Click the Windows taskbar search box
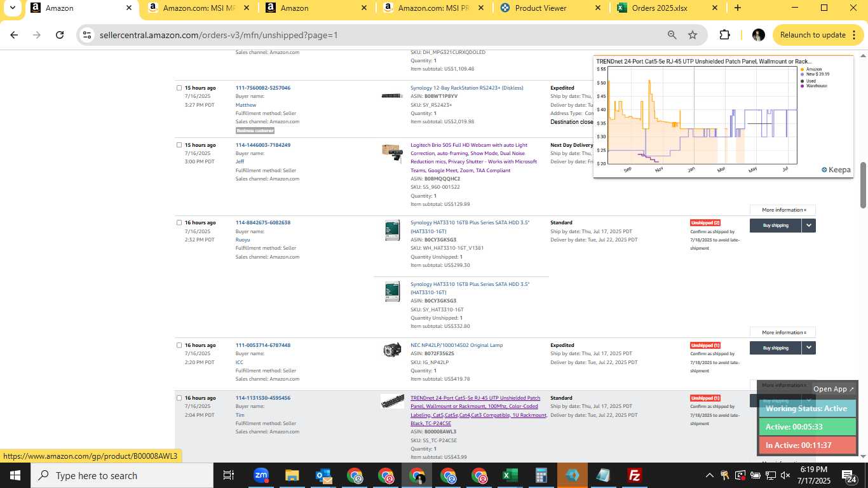The image size is (868, 488). 122,475
